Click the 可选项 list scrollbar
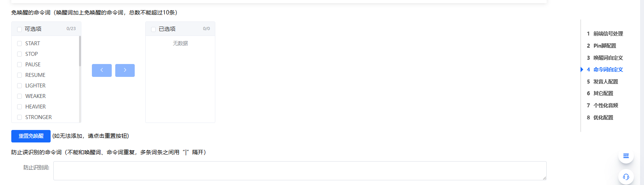Screen dimensions: 644x185 (80, 51)
